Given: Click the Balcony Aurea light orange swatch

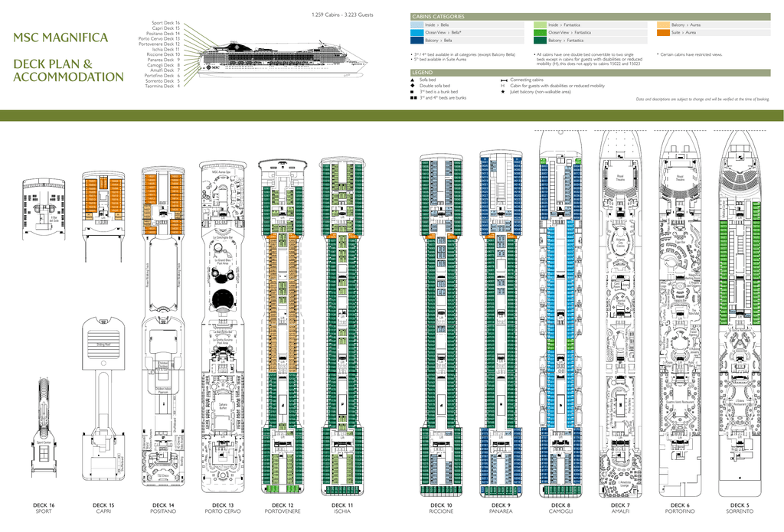Looking at the screenshot, I should coord(663,24).
